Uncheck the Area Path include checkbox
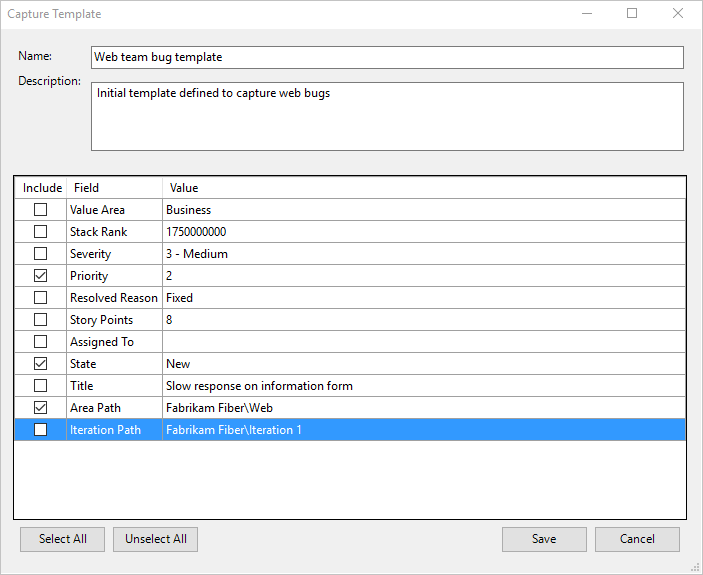This screenshot has height=575, width=703. click(x=40, y=407)
